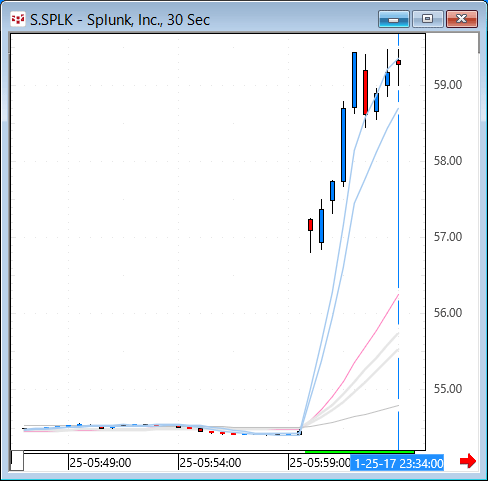Maximize the S.SPLK chart window

(428, 19)
